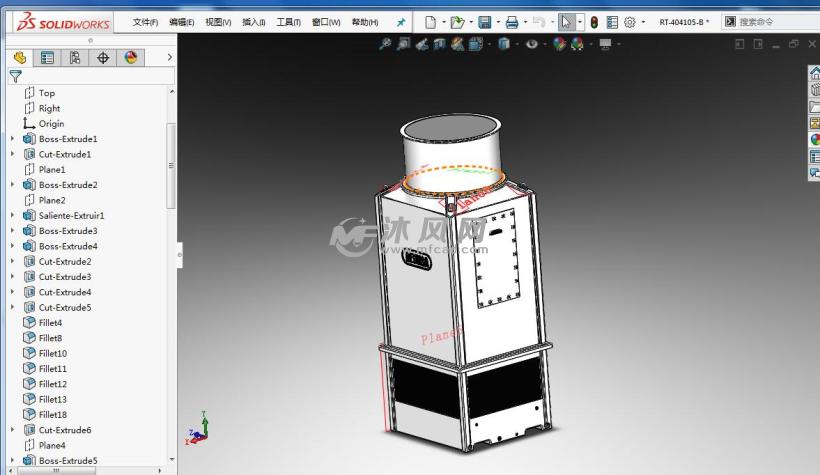Open Dynamic Annotation Views icon
Viewport: 820px width, 475px height.
click(458, 44)
